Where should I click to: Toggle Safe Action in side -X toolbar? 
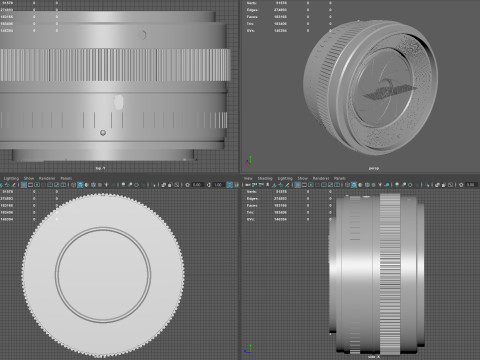point(330,184)
